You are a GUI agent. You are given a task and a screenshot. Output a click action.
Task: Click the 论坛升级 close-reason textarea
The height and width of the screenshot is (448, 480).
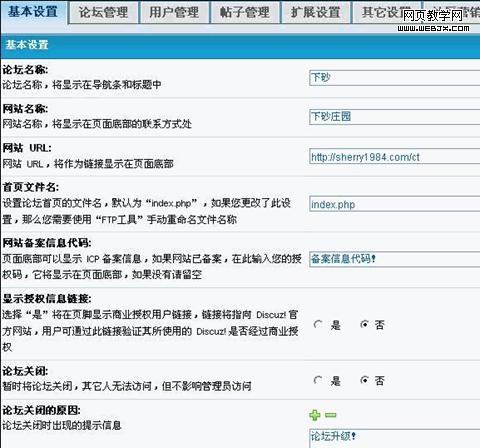pos(395,438)
